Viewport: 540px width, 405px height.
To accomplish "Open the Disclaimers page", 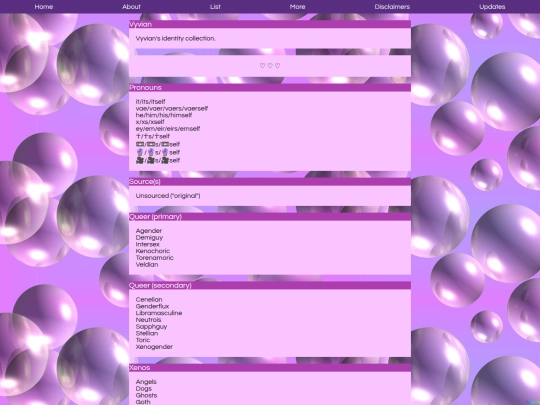I will [392, 7].
